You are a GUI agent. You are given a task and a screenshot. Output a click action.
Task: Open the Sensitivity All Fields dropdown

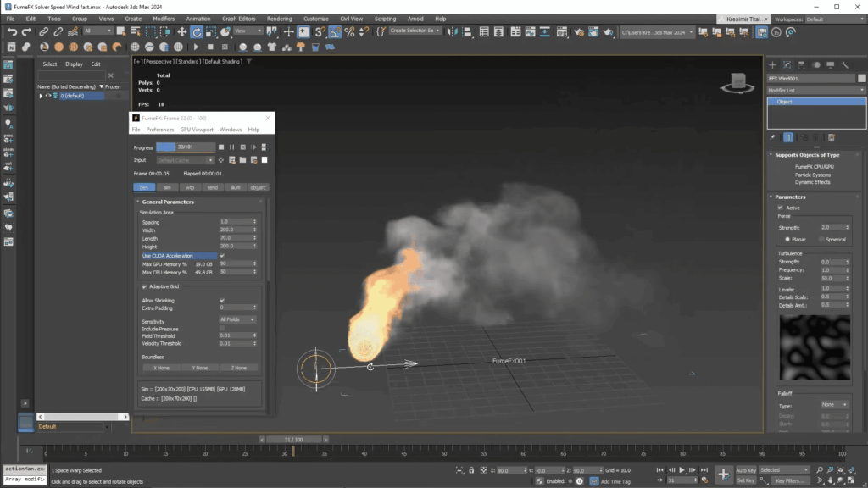[x=237, y=319]
